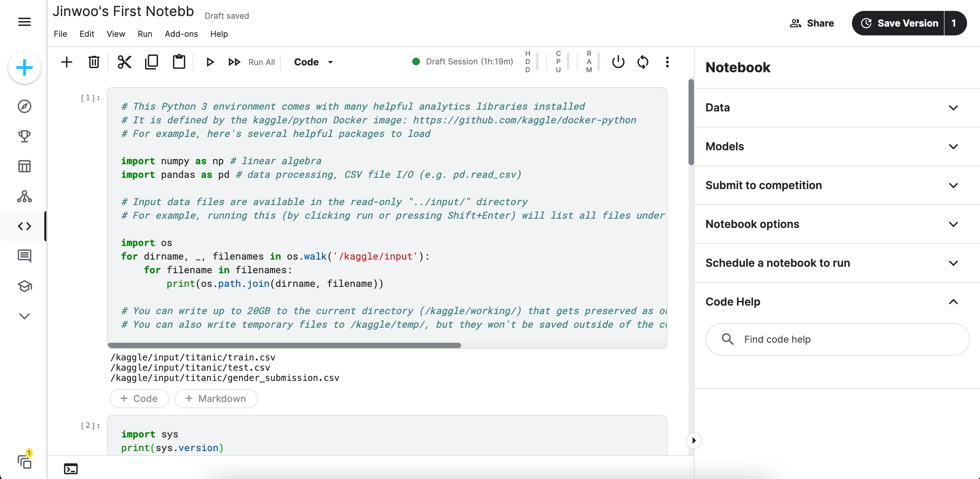
Task: Click search magnifier icon in code help
Action: pyautogui.click(x=728, y=339)
